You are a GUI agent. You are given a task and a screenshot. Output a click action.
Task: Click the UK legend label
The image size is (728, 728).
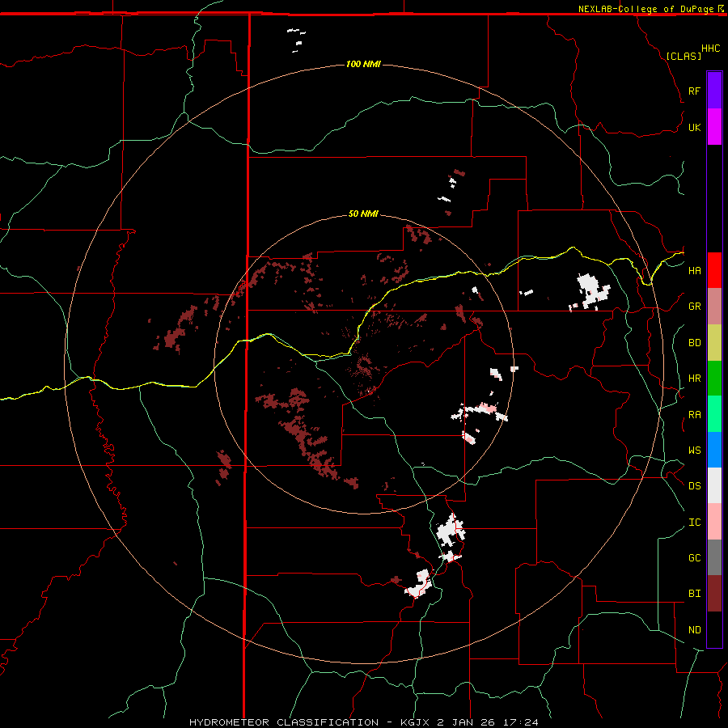click(694, 127)
